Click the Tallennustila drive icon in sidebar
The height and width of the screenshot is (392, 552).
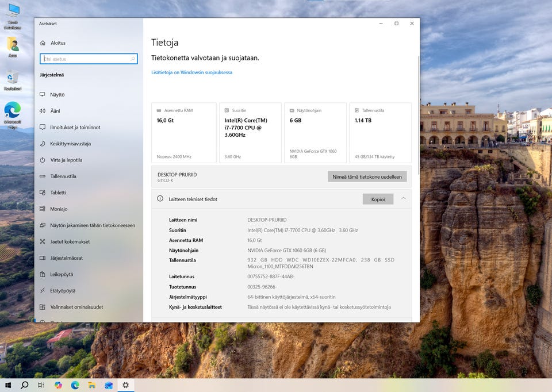coord(43,176)
